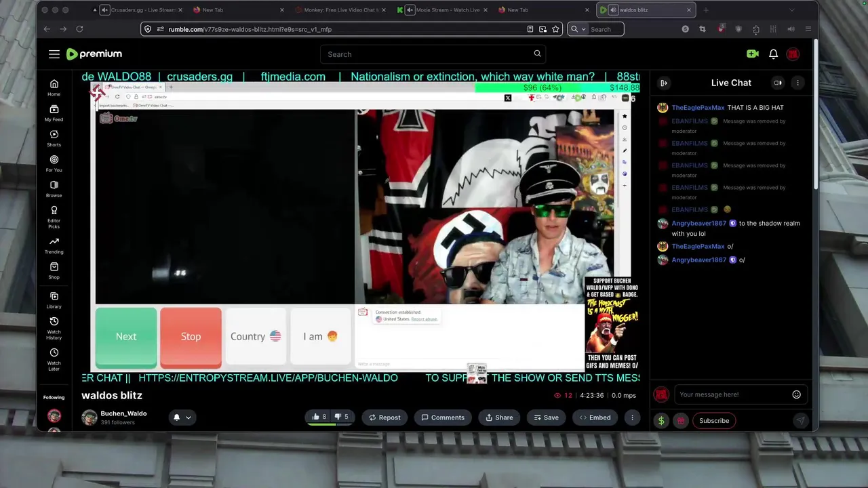Open the list all tabs chevron
The image size is (868, 488).
point(792,10)
